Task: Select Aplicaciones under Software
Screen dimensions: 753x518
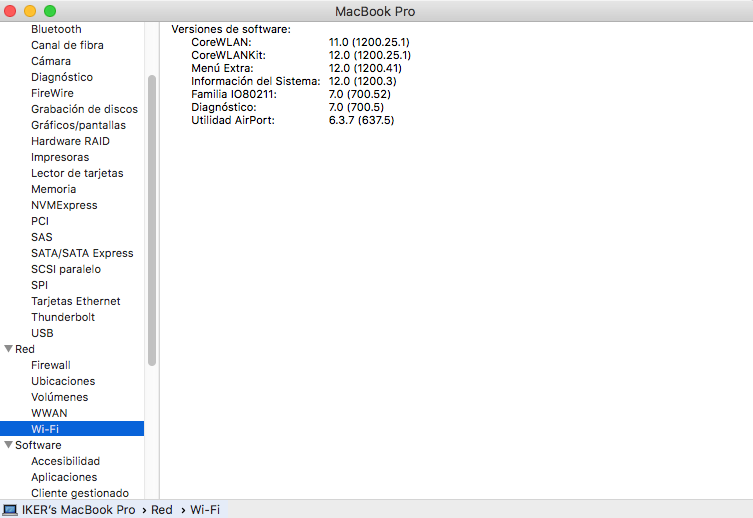Action: (64, 477)
